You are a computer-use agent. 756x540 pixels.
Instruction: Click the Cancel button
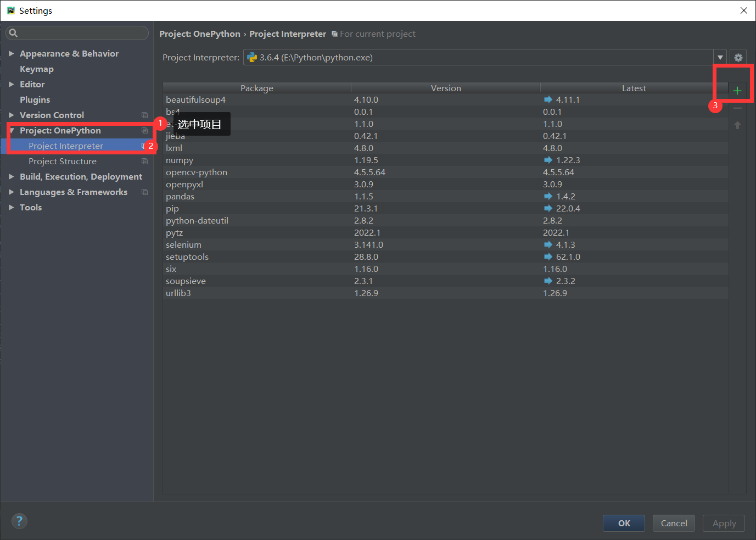pos(674,523)
